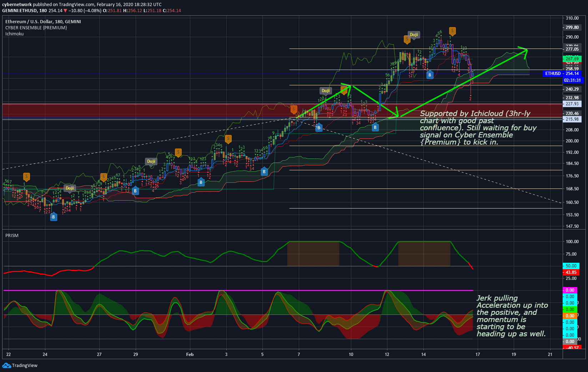Click the Doji marker near February 9
The width and height of the screenshot is (588, 372).
click(326, 91)
